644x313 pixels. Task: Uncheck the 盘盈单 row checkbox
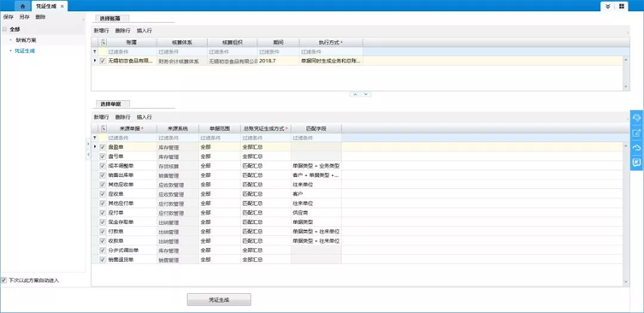tap(103, 146)
